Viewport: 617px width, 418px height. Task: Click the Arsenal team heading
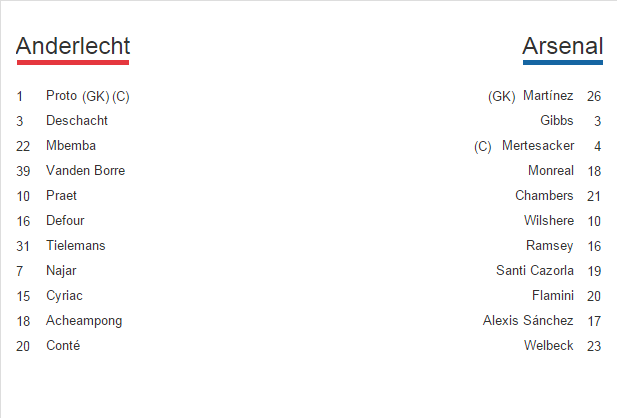pos(562,46)
